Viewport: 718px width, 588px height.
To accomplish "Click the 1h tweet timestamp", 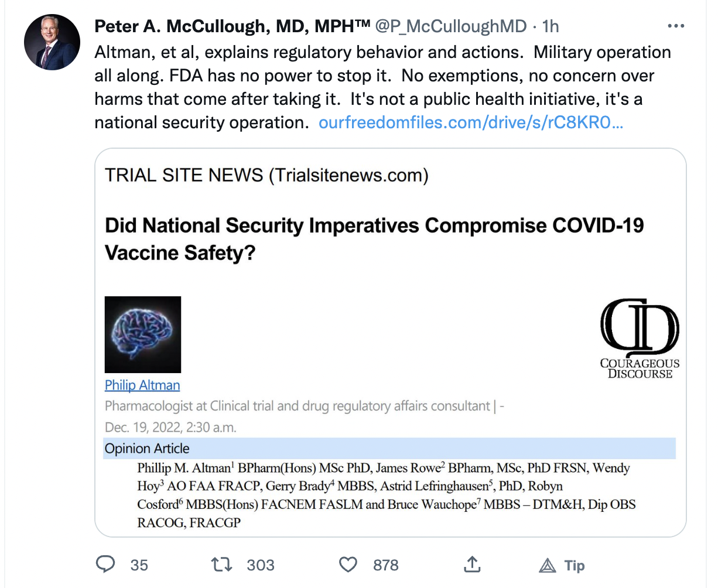I will coord(551,26).
